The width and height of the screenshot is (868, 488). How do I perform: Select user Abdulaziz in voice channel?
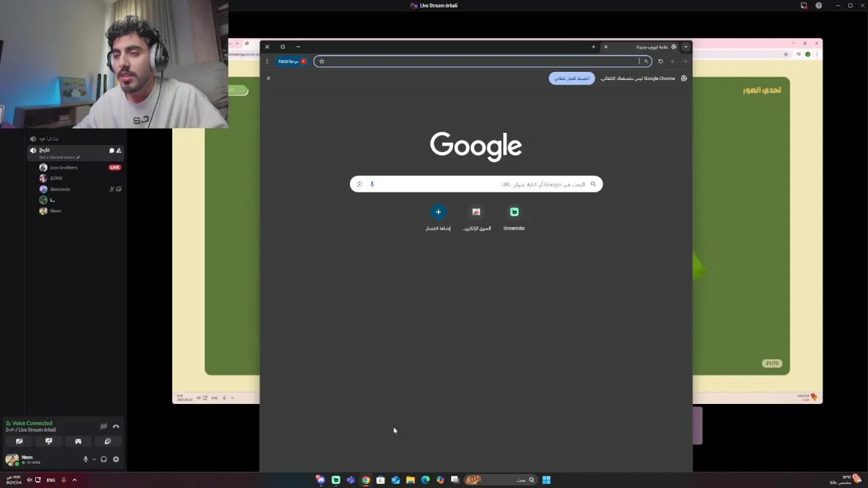point(60,189)
